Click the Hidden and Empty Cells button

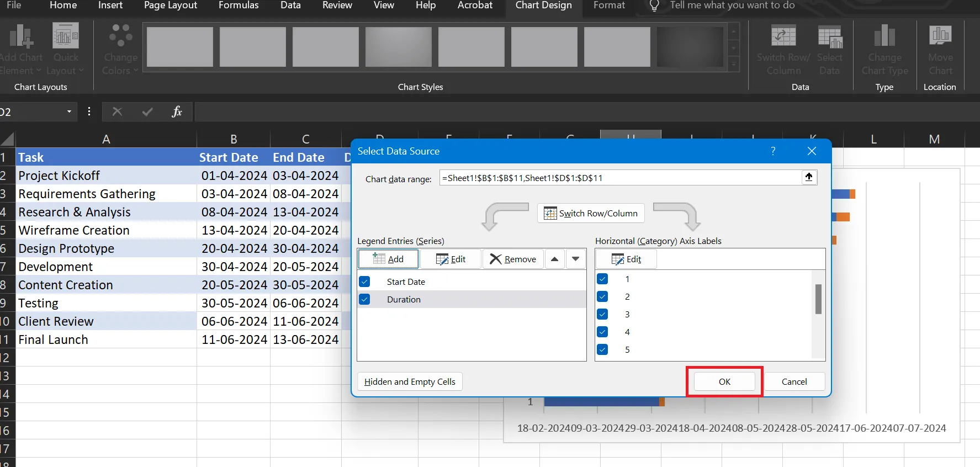pos(410,381)
